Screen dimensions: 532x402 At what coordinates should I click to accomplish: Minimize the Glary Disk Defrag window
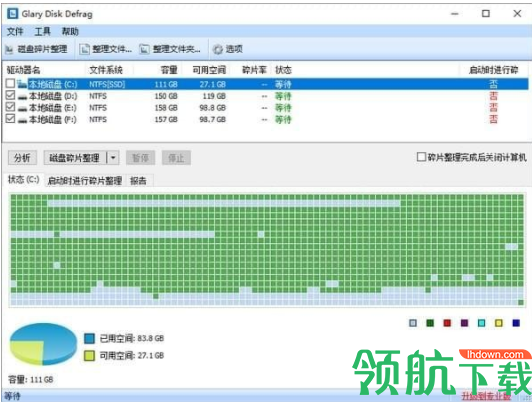click(x=455, y=14)
